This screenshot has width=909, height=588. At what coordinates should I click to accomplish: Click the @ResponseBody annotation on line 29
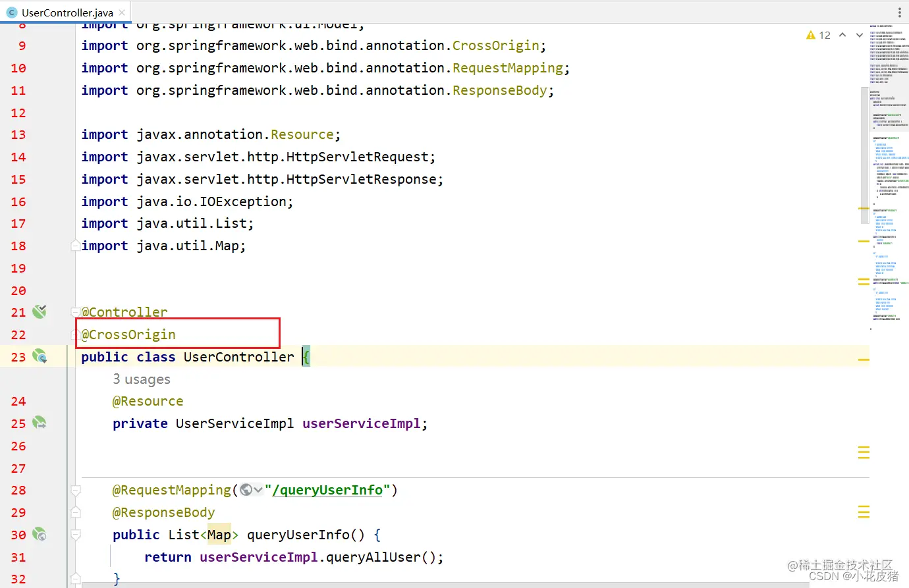164,512
